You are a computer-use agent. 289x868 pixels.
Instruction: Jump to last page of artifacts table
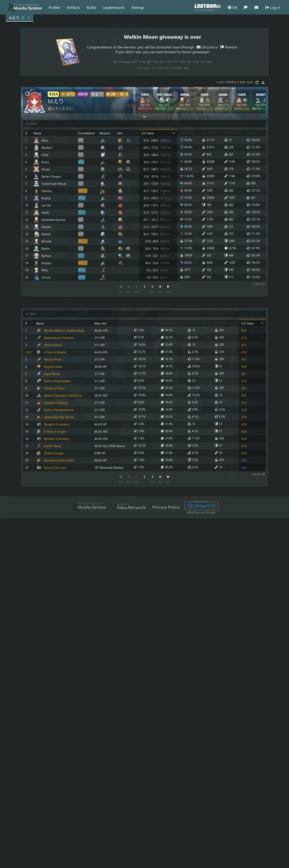(x=168, y=477)
